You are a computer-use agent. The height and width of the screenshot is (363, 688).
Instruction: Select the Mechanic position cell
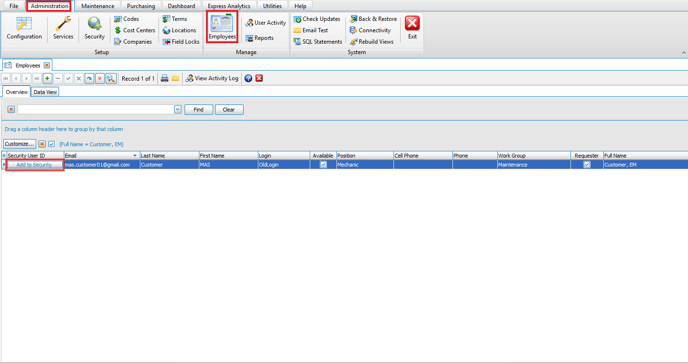pyautogui.click(x=365, y=165)
